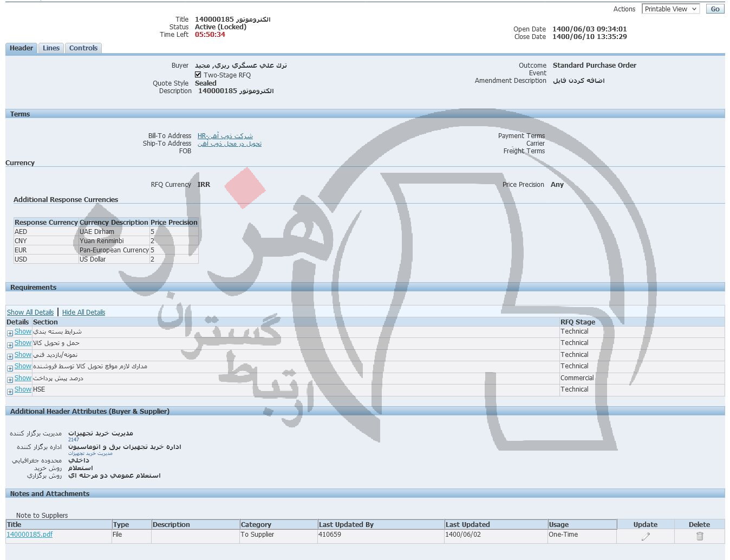730x560 pixels.
Task: Click Show link for HSE section
Action: 23,389
